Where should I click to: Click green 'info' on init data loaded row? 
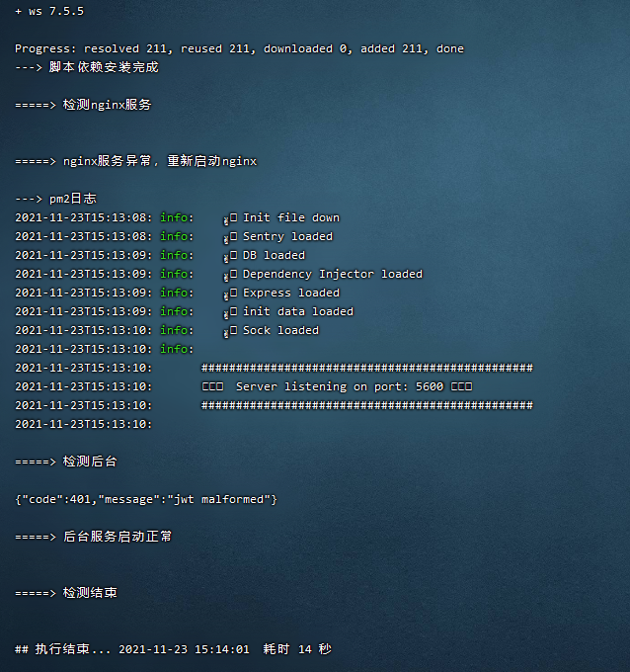click(x=174, y=311)
